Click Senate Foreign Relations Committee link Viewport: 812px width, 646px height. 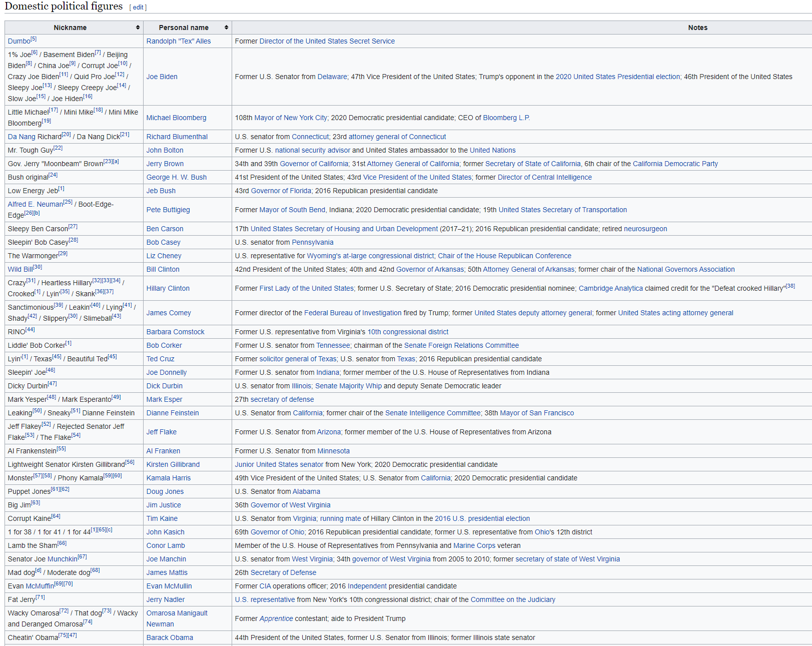(462, 345)
